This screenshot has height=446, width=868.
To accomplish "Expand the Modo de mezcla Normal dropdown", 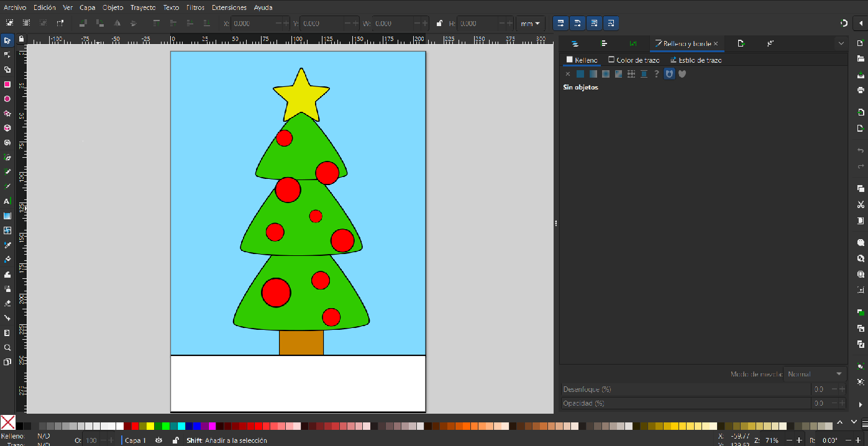I will click(815, 374).
